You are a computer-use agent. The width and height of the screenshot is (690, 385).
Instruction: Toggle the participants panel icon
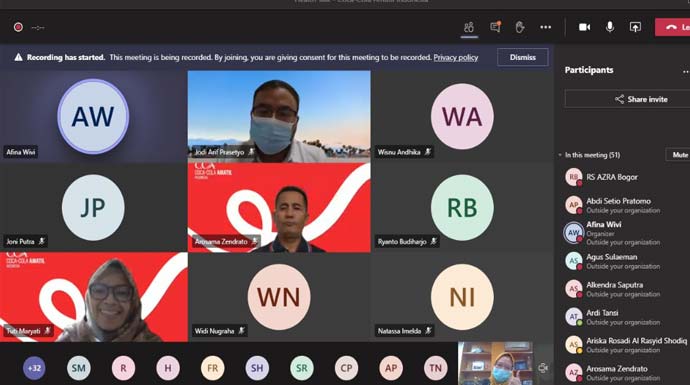point(469,27)
